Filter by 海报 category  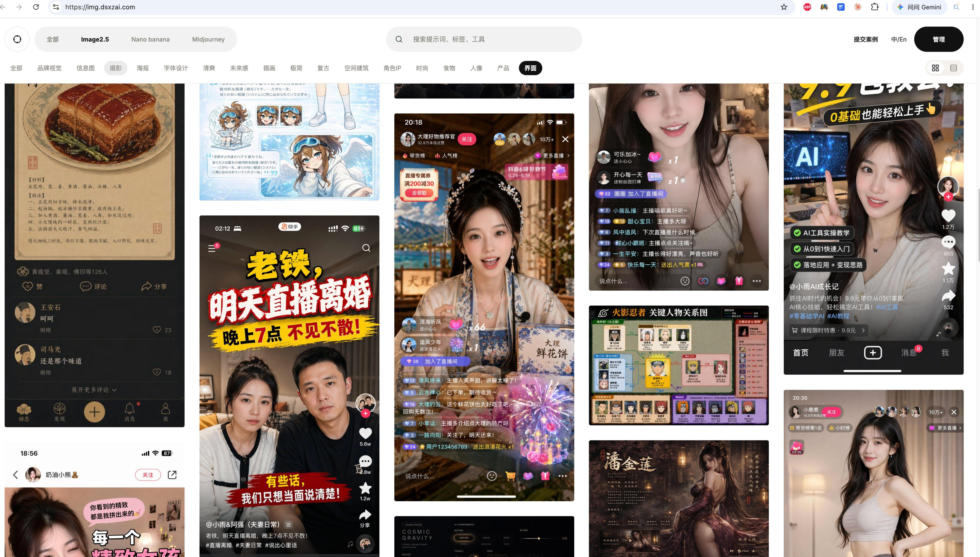point(143,68)
